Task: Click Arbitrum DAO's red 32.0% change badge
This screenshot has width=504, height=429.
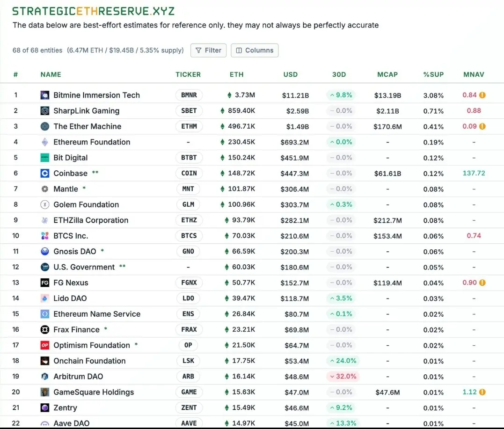Action: coord(343,377)
